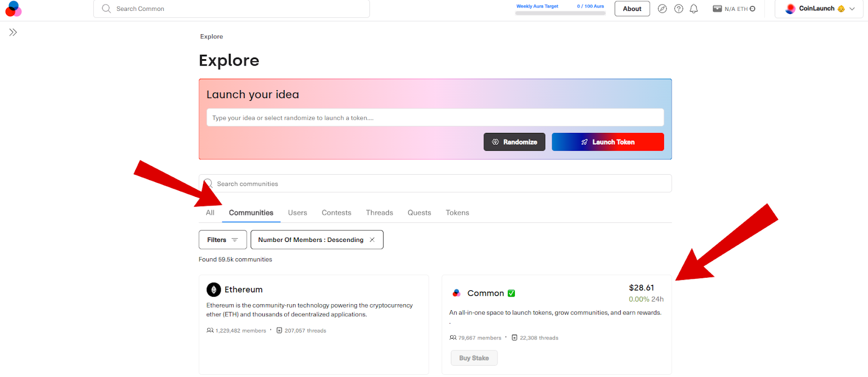Type-in field for launching a token idea
The height and width of the screenshot is (377, 868).
[x=435, y=118]
